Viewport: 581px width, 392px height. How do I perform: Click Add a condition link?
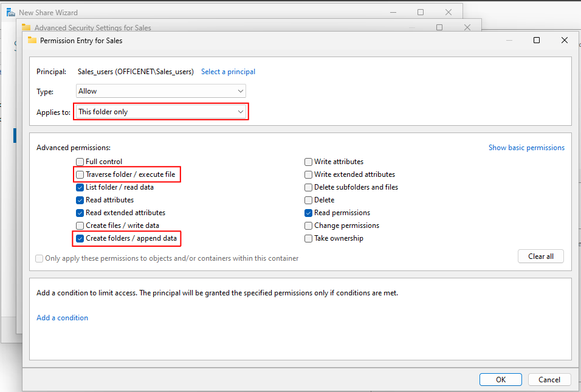coord(62,317)
